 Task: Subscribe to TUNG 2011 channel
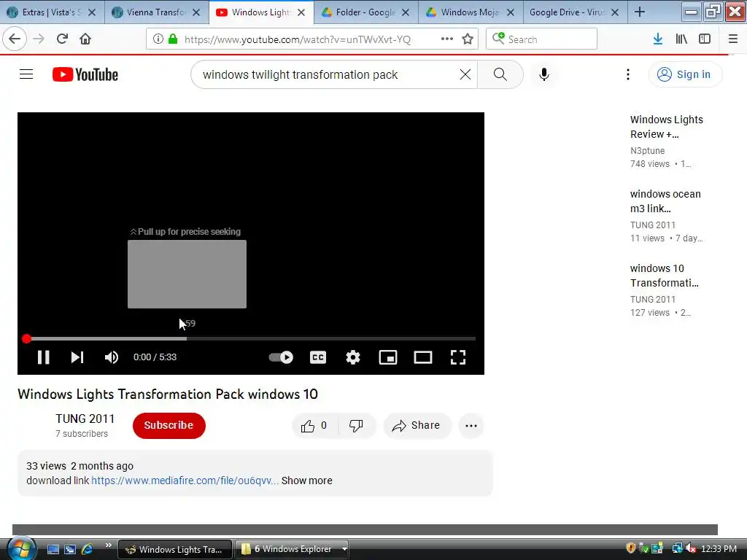169,426
